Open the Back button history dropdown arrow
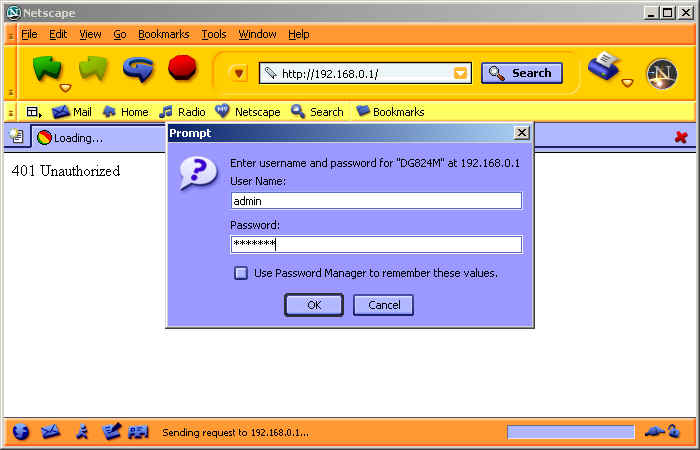Image resolution: width=700 pixels, height=450 pixels. click(x=66, y=88)
